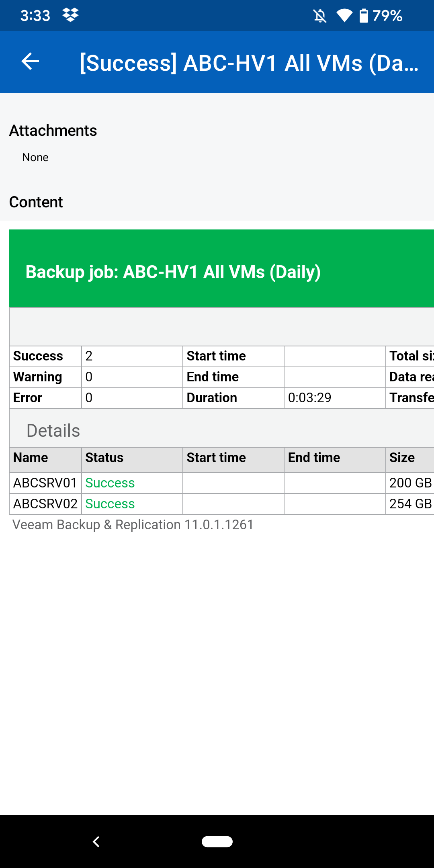Tap the Wi-Fi status icon
434x868 pixels.
tap(344, 16)
